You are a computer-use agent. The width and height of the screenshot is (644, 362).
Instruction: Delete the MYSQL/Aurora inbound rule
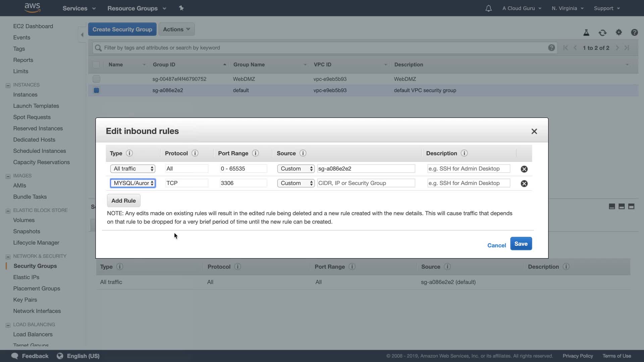pyautogui.click(x=524, y=183)
